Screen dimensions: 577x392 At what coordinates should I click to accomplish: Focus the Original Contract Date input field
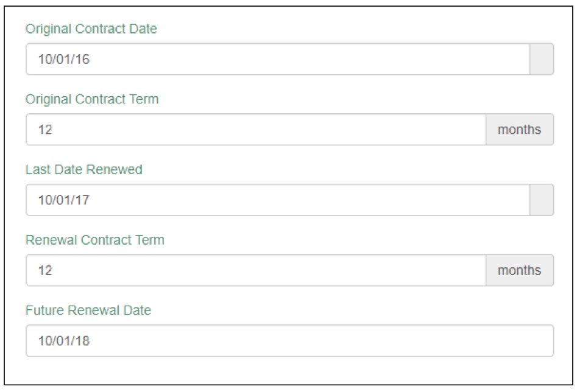(277, 59)
